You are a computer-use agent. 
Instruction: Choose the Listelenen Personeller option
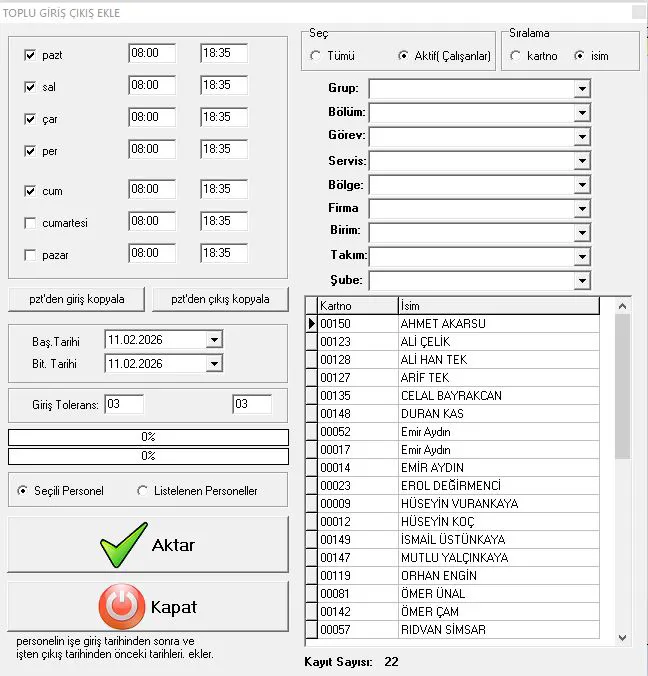pyautogui.click(x=143, y=491)
